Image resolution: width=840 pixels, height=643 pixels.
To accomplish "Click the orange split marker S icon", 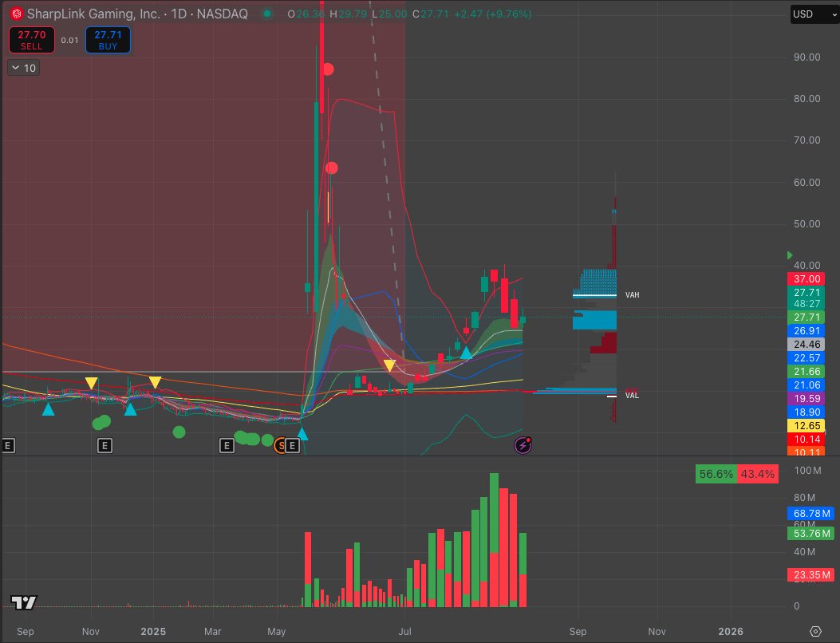I will pos(280,445).
